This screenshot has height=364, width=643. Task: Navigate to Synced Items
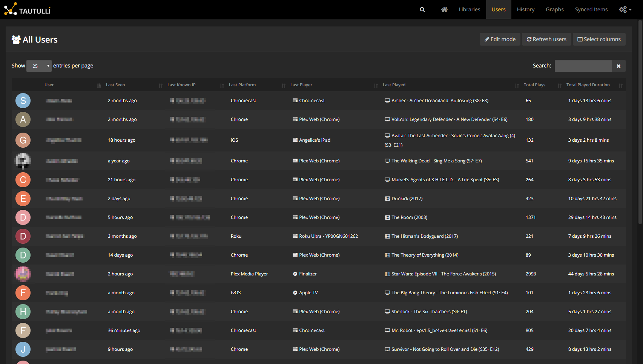[591, 10]
